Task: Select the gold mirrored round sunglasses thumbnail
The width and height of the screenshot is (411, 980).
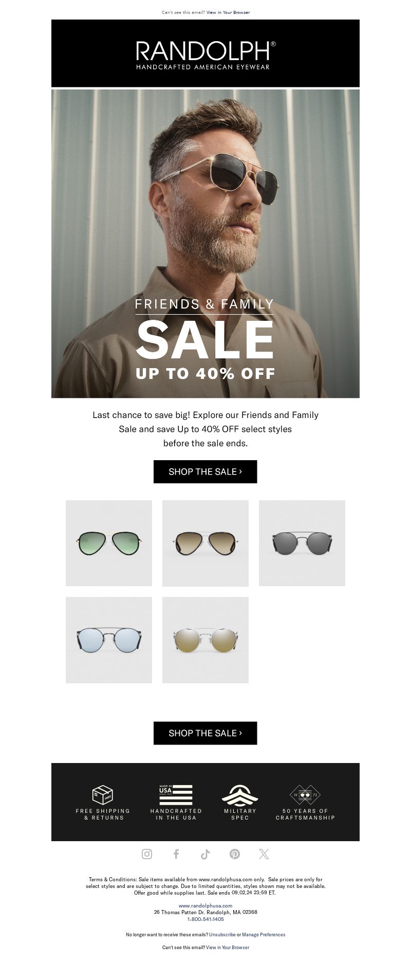Action: (206, 640)
